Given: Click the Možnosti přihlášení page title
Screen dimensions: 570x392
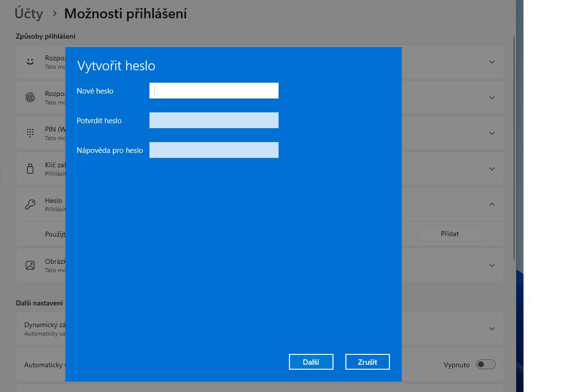Looking at the screenshot, I should (125, 14).
